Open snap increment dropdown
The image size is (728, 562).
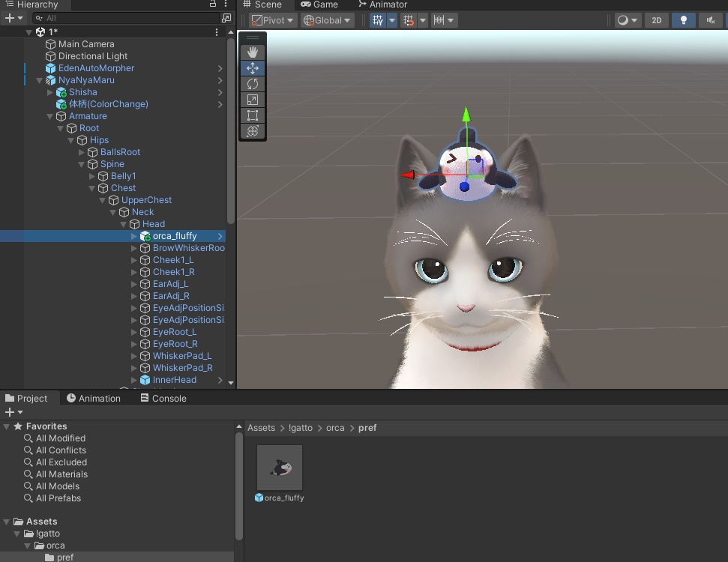click(x=444, y=20)
